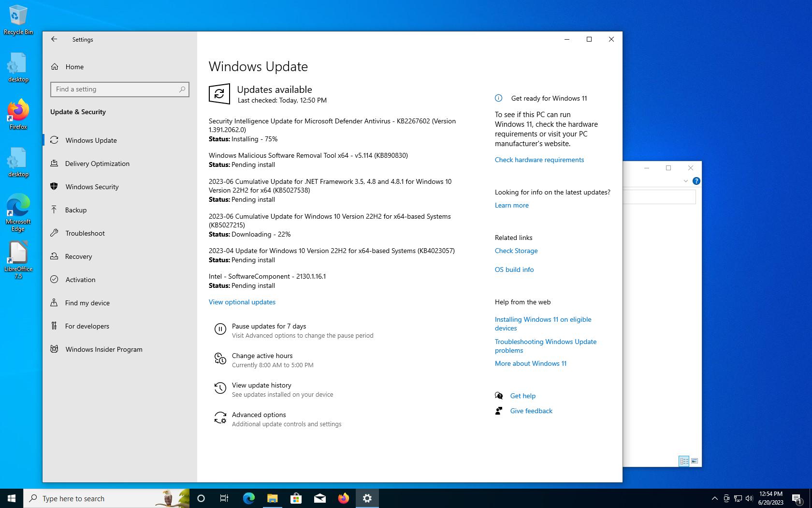Click Check hardware requirements link

coord(539,160)
